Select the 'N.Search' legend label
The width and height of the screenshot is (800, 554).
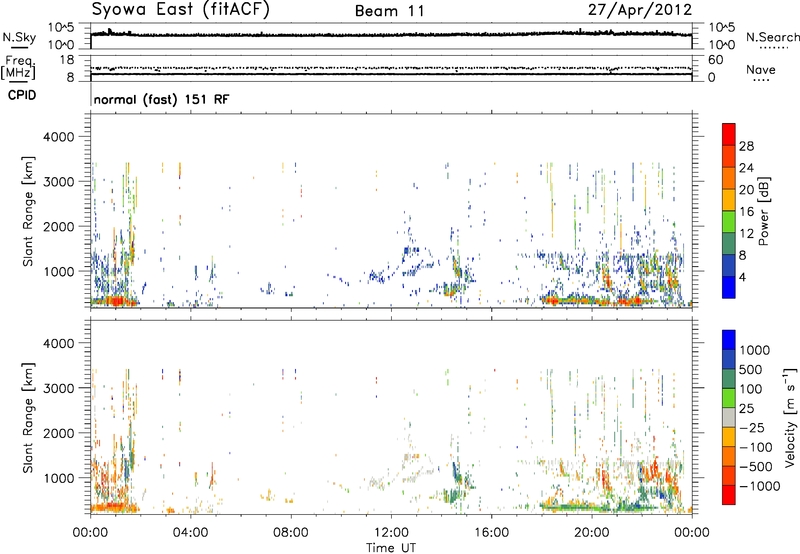[x=772, y=37]
